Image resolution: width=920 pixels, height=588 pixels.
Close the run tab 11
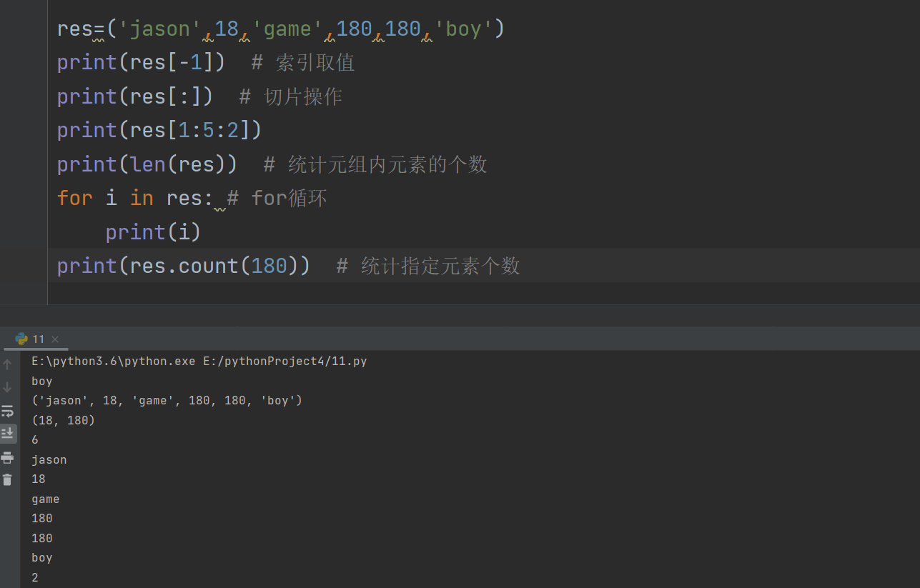pos(55,339)
